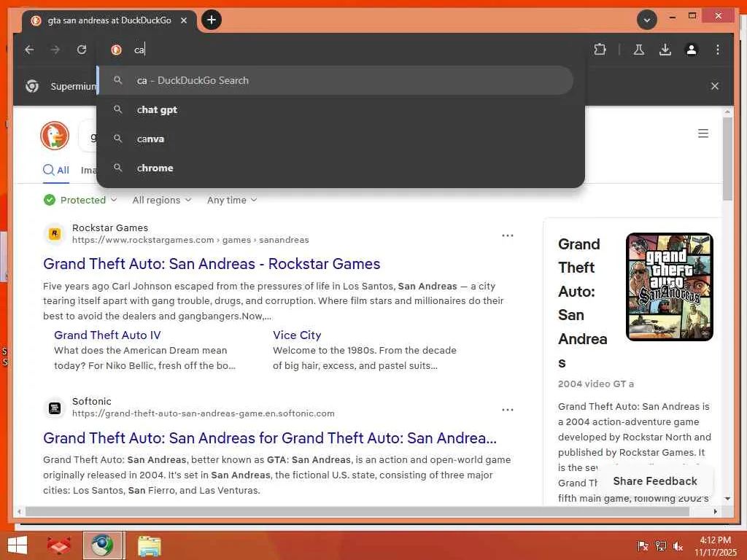Open more options for the Softonic result
The width and height of the screenshot is (747, 560).
508,410
